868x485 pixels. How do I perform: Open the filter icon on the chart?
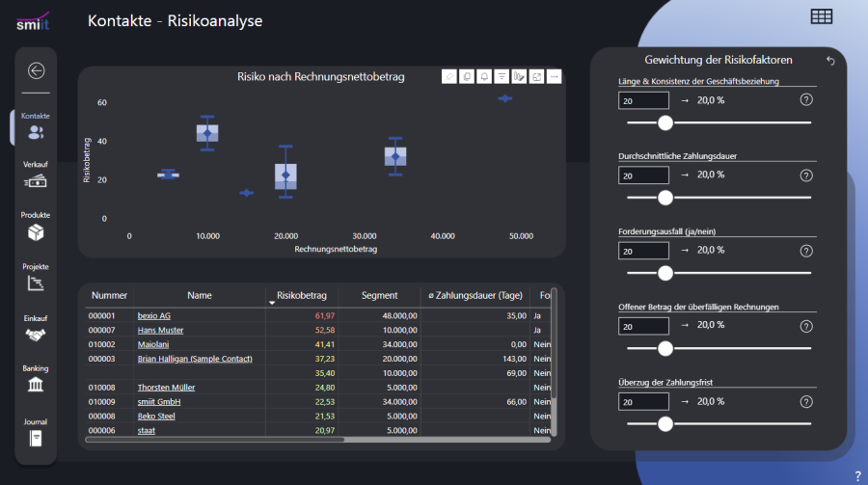pos(502,77)
